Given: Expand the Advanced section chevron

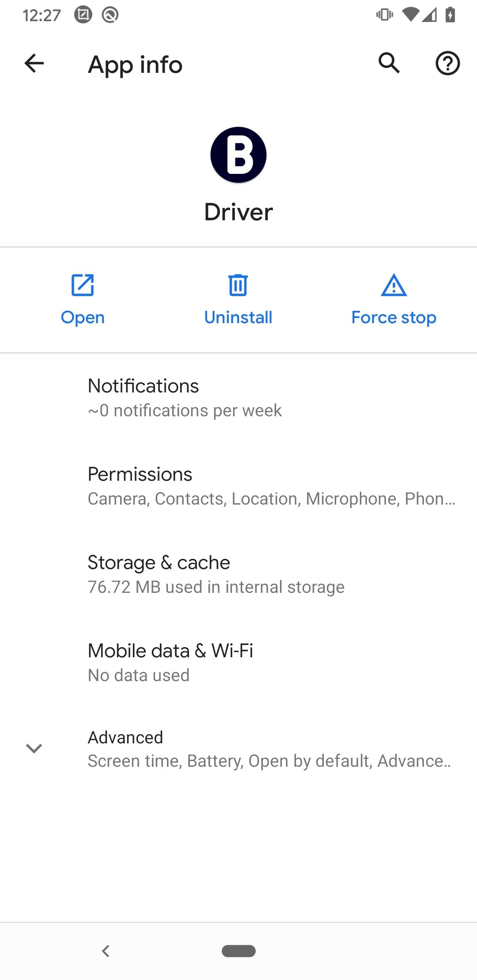Looking at the screenshot, I should coord(34,748).
